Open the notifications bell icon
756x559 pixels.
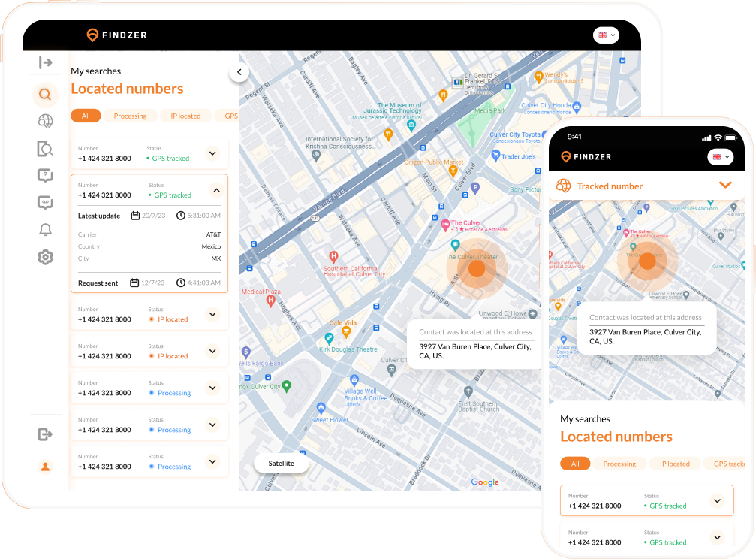click(x=45, y=230)
